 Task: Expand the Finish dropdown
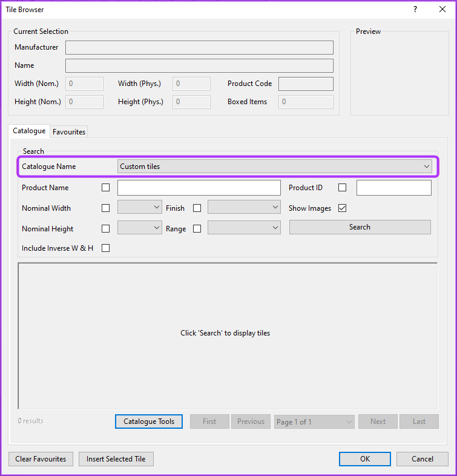coord(244,208)
